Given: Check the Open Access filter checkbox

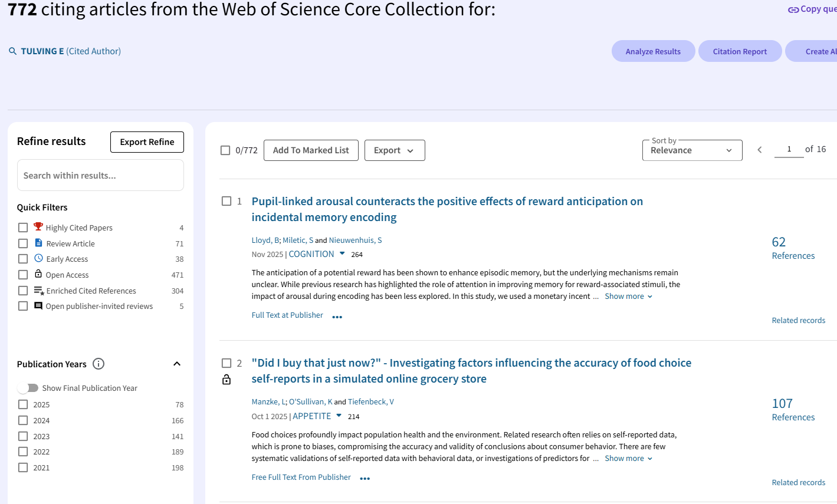Looking at the screenshot, I should tap(23, 275).
